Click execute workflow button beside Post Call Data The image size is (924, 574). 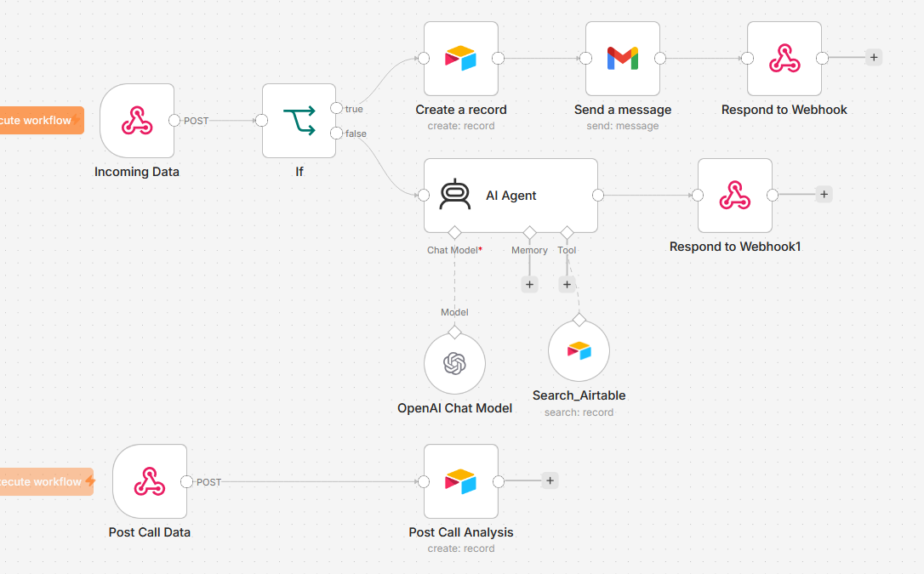47,481
